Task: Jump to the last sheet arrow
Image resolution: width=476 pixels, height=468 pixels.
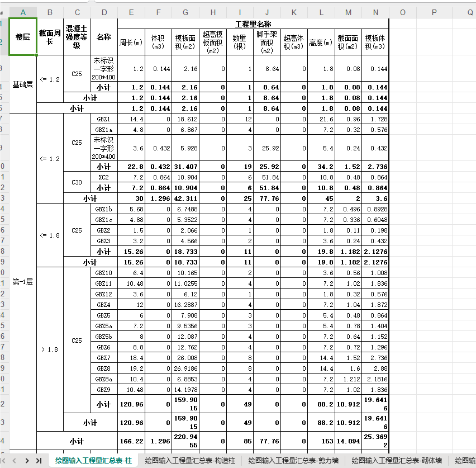Action: (x=39, y=461)
